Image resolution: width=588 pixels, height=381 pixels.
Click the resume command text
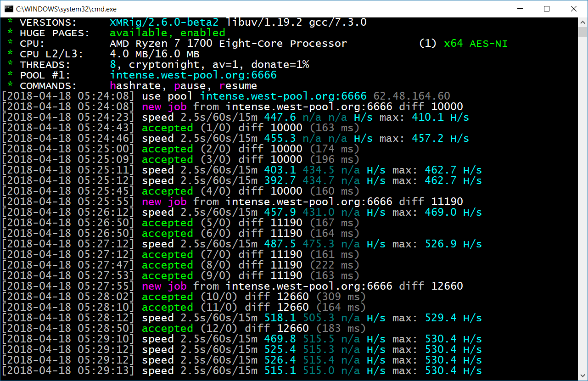pos(238,85)
